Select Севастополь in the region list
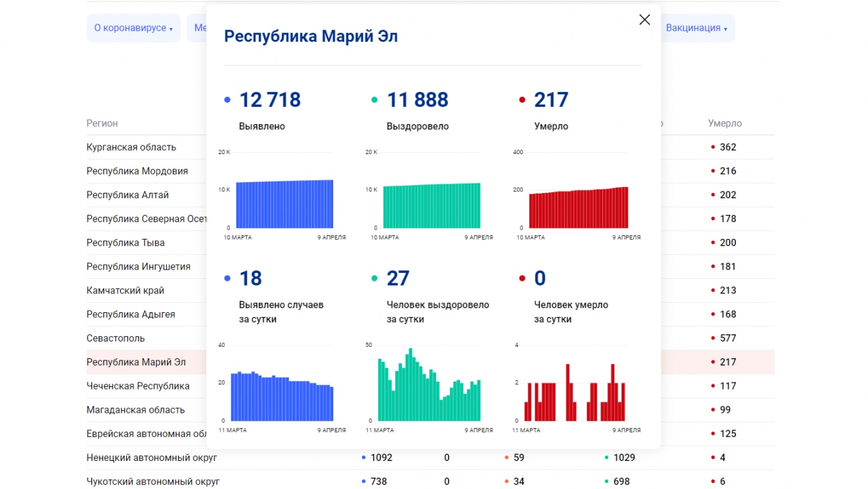868x489 pixels. [116, 338]
